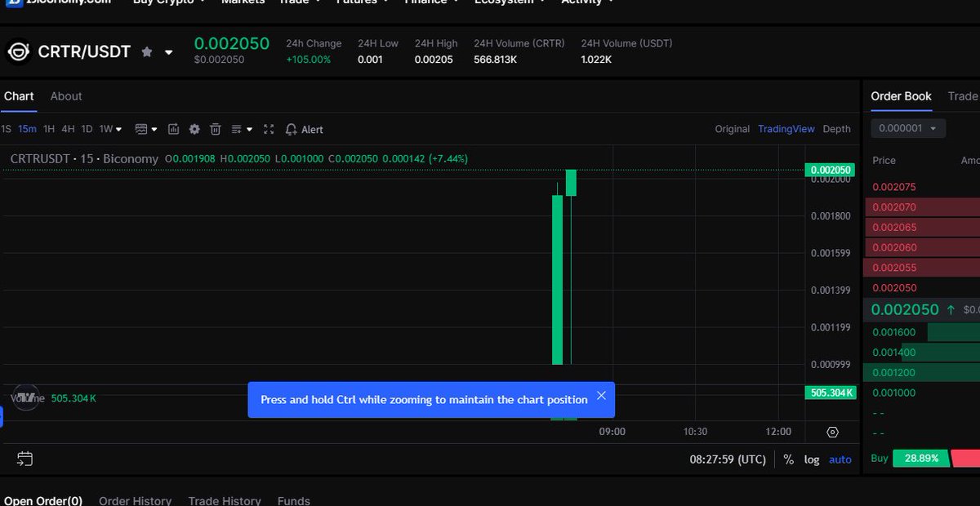980x506 pixels.
Task: Click the Alert bell icon
Action: (292, 129)
